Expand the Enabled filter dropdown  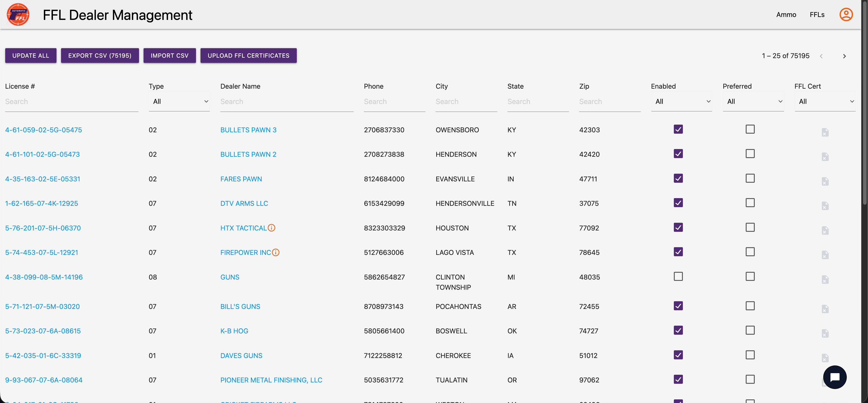tap(681, 101)
